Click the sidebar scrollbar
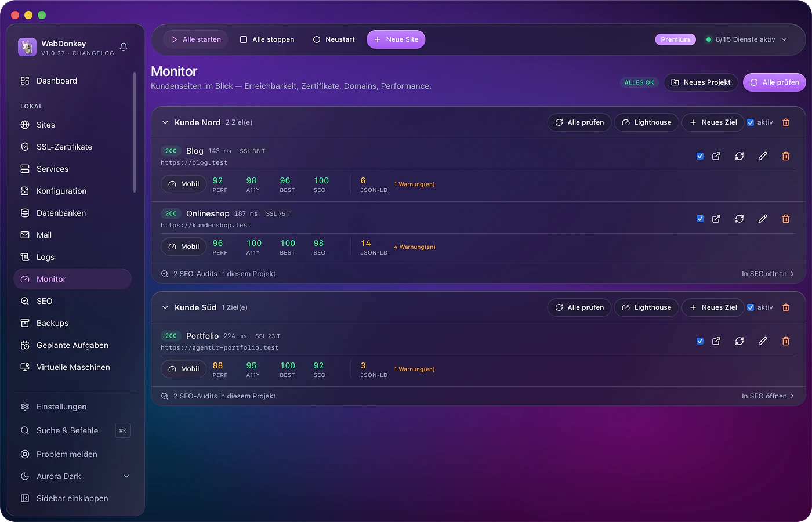 point(135,132)
